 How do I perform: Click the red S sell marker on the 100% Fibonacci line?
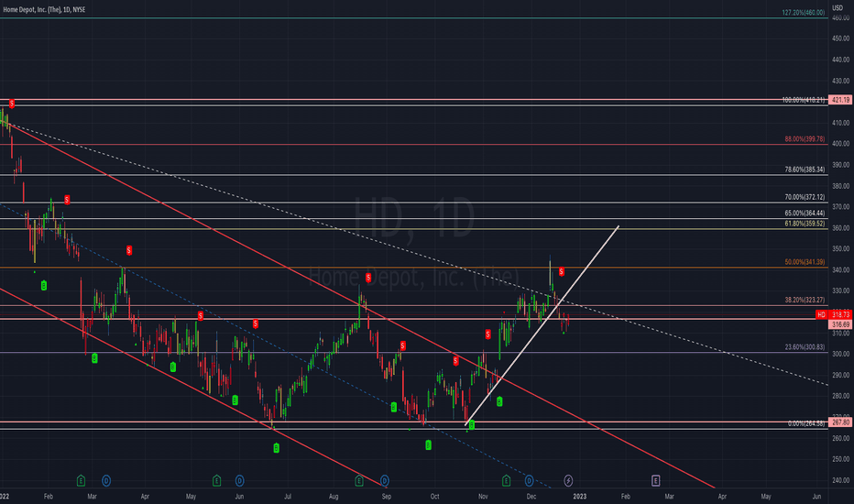click(12, 104)
